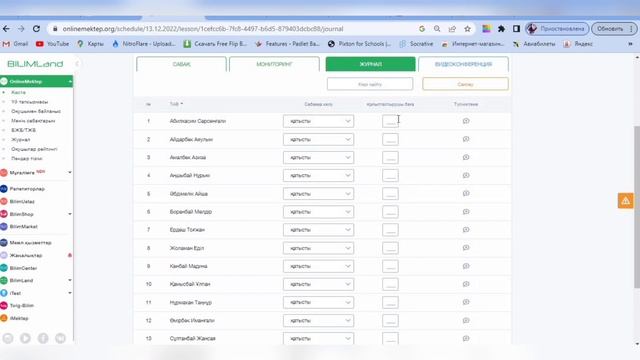Image resolution: width=640 pixels, height=360 pixels.
Task: Click grade input field for student row 8
Action: (390, 248)
